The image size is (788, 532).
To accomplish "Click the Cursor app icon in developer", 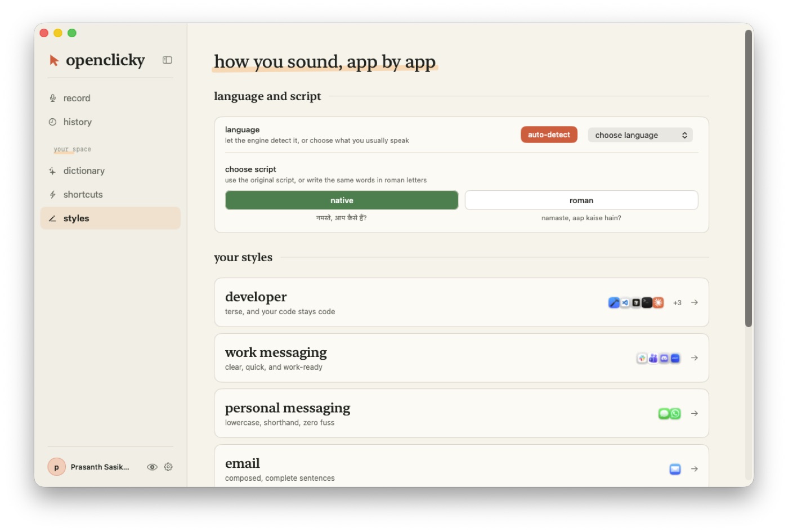I will click(636, 303).
